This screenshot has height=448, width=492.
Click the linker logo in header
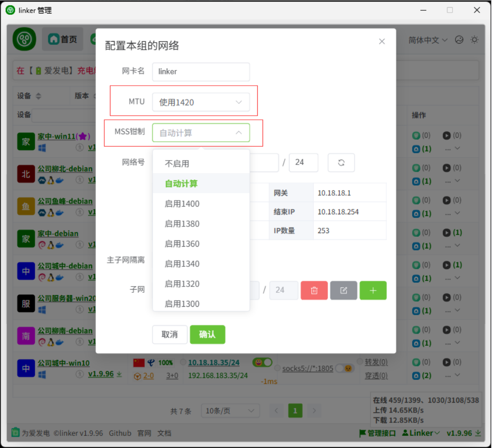point(24,39)
